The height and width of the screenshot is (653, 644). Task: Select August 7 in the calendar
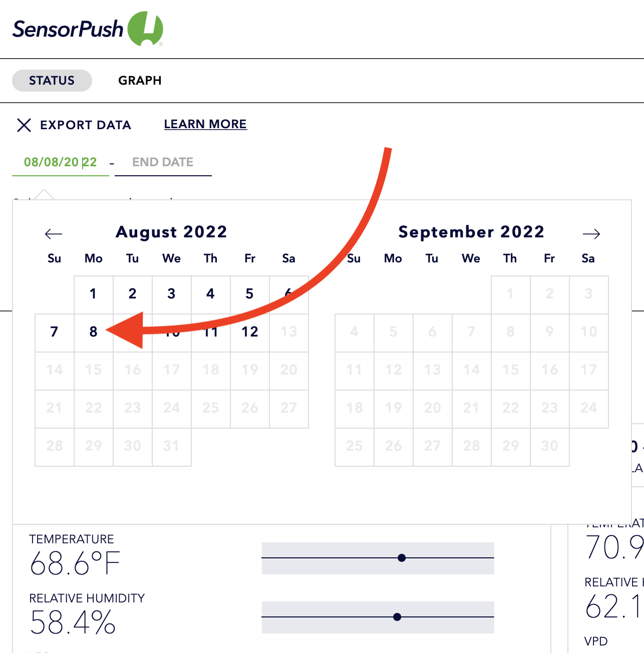click(55, 333)
